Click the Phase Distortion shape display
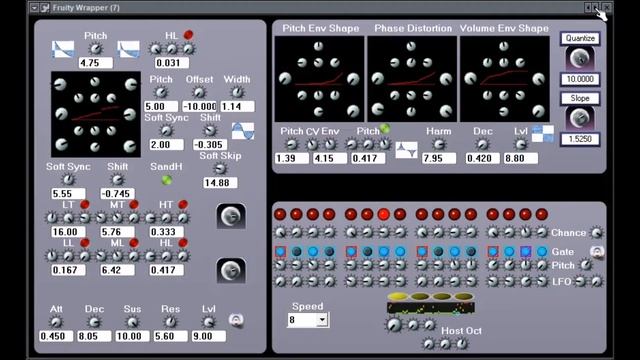 [412, 79]
